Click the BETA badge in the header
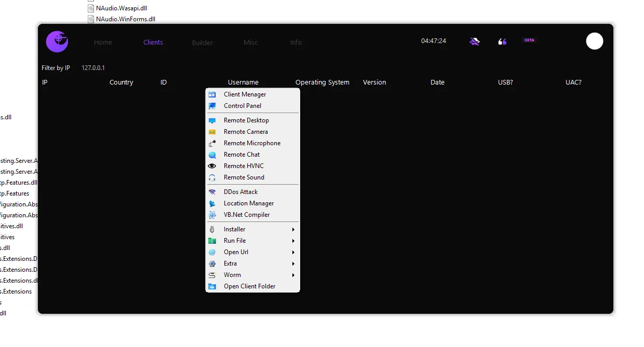The width and height of the screenshot is (644, 347). point(529,40)
